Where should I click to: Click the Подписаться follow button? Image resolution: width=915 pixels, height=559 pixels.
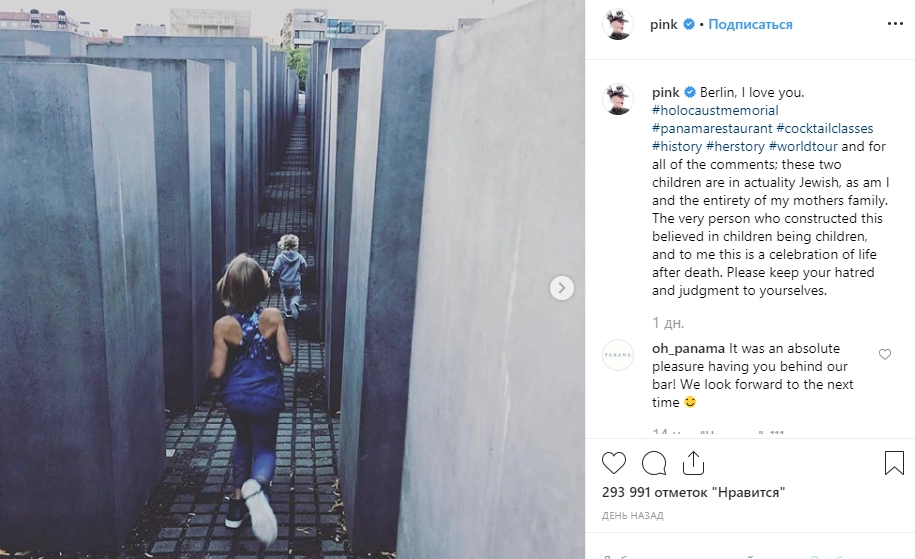point(750,25)
